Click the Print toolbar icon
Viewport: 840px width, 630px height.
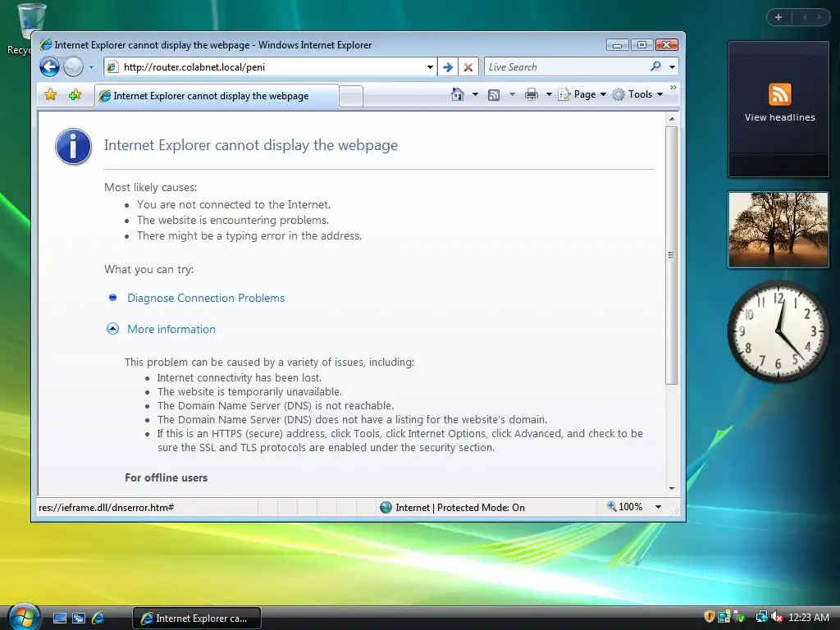point(532,95)
